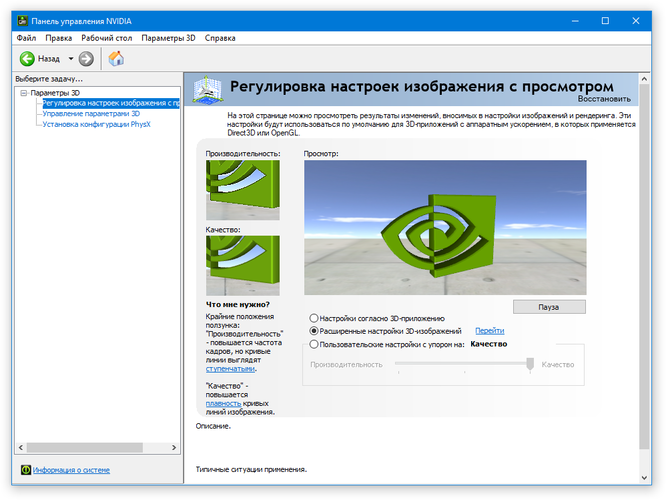The width and height of the screenshot is (666, 500).
Task: Click the Forward arrow icon in toolbar
Action: (x=87, y=58)
